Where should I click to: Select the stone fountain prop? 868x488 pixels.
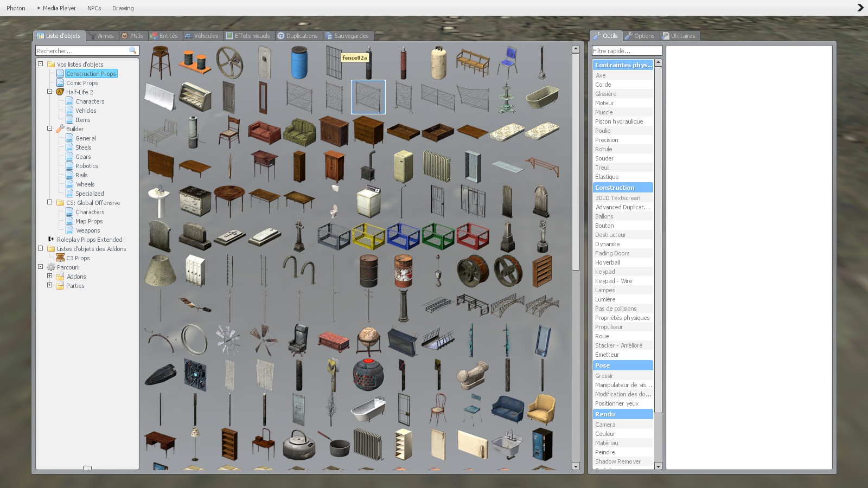507,97
